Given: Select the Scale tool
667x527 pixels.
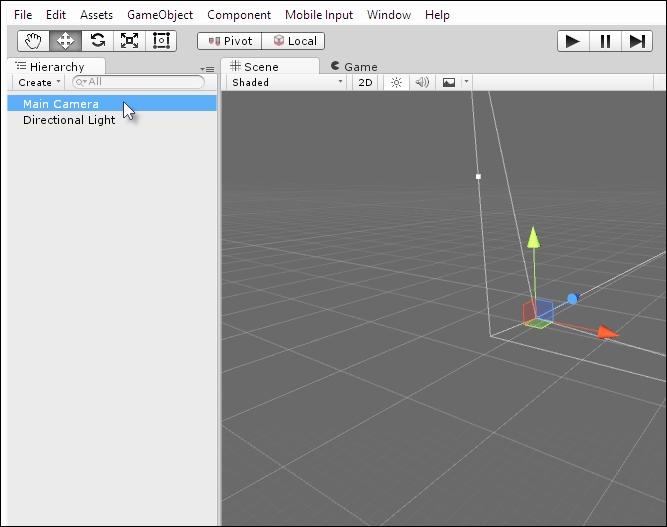Looking at the screenshot, I should [x=129, y=41].
